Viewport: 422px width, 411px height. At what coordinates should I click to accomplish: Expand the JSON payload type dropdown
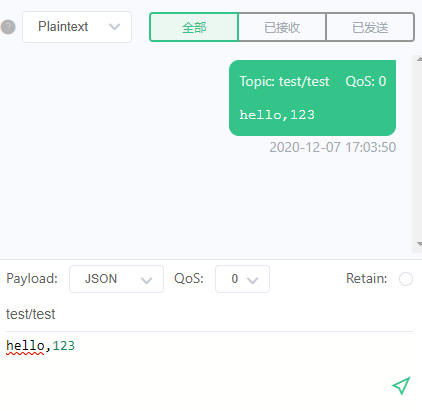[x=116, y=279]
